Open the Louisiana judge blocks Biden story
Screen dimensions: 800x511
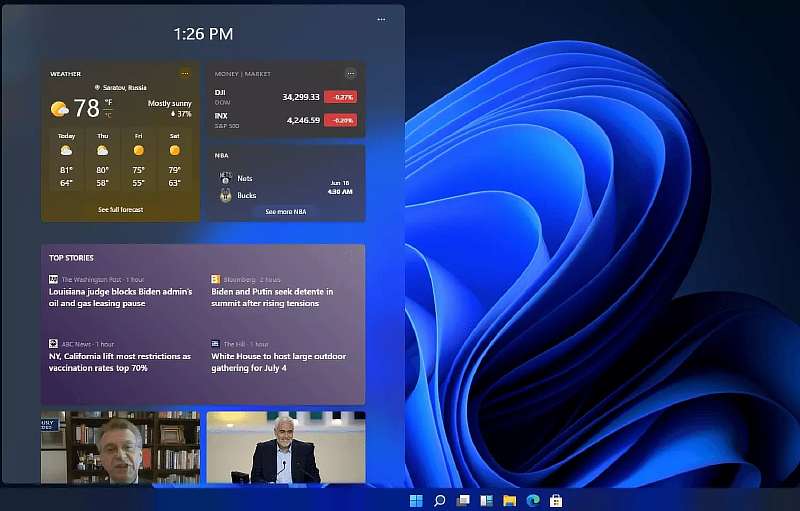click(x=120, y=297)
